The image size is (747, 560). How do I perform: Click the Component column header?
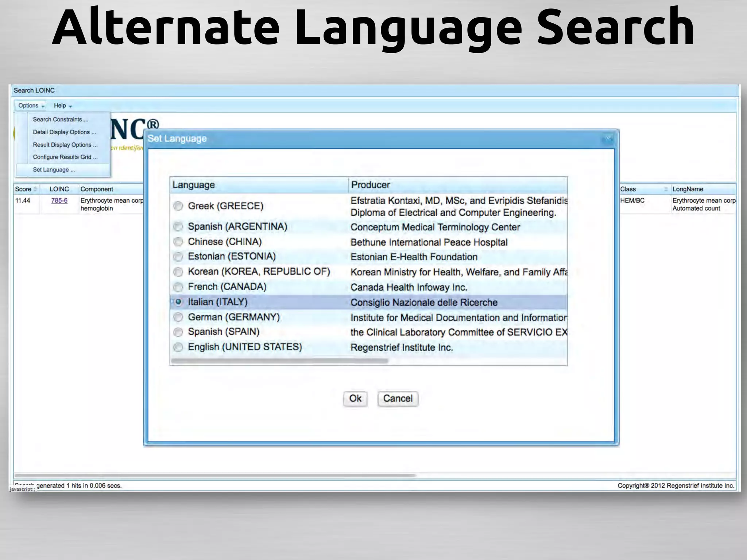[x=111, y=189]
